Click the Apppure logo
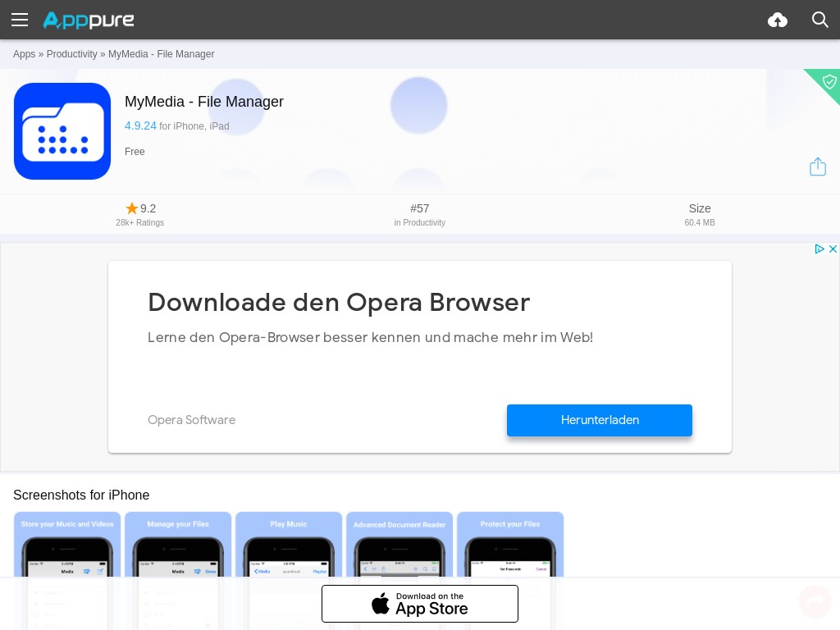840x630 pixels. click(89, 21)
